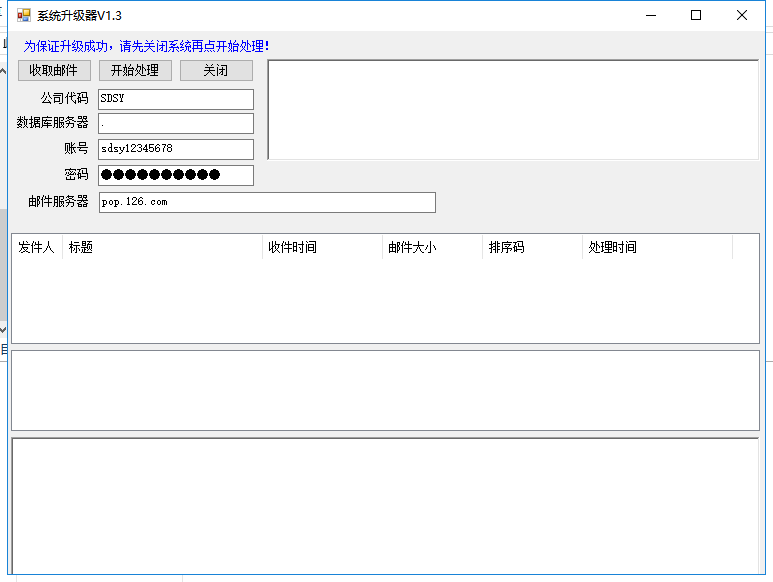Focus the 公司代码 input field
This screenshot has width=773, height=582.
(x=176, y=99)
